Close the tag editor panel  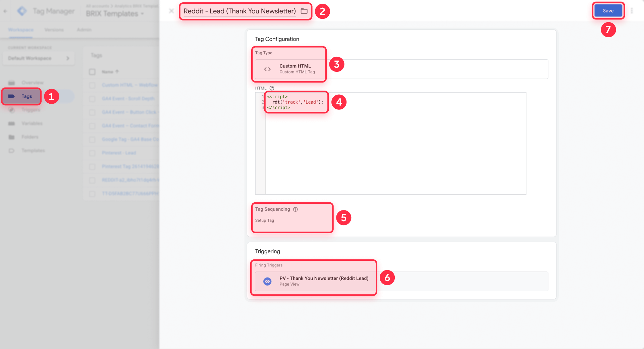(171, 11)
